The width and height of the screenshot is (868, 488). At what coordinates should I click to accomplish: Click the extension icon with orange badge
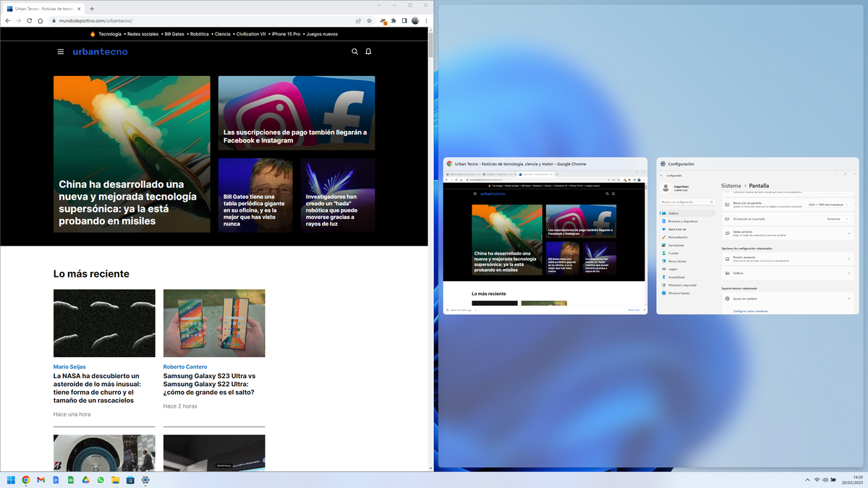click(383, 21)
